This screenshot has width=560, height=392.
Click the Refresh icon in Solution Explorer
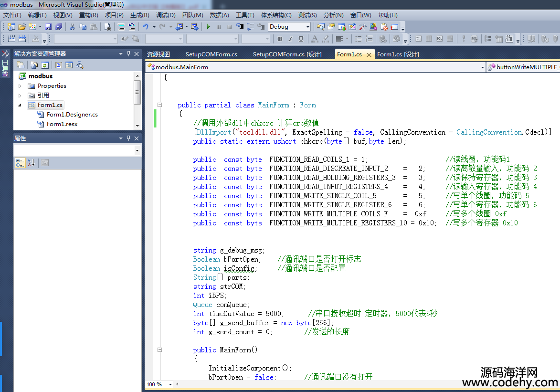coord(45,65)
